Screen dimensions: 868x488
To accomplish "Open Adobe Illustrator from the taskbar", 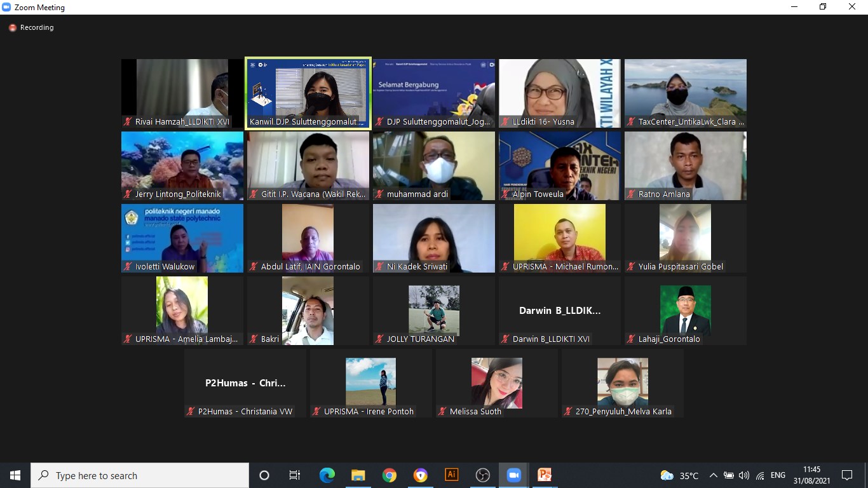I will tap(451, 475).
